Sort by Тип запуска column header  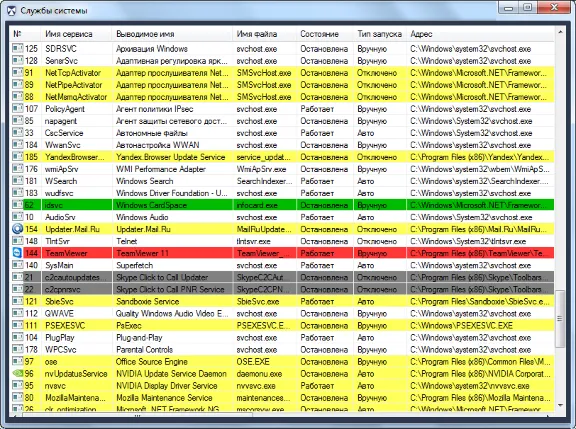(x=380, y=34)
